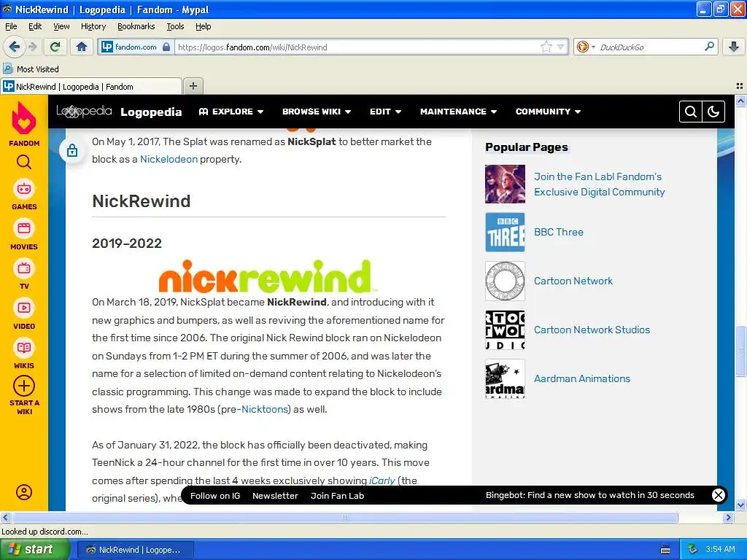747x560 pixels.
Task: Open the Bookmarks menu
Action: coord(136,26)
